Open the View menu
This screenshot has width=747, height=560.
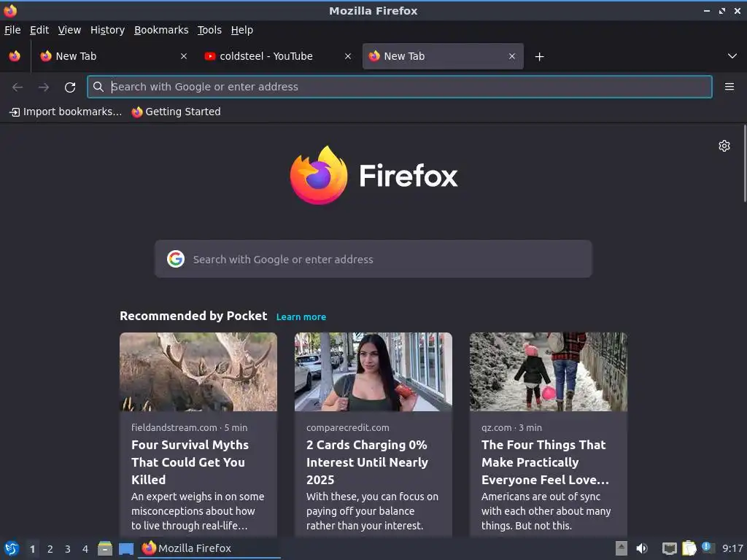tap(69, 30)
